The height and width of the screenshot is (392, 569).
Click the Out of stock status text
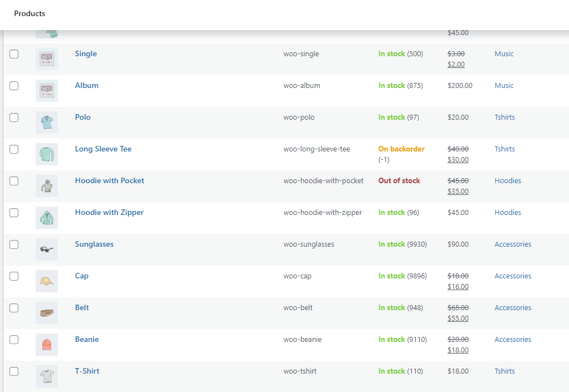pyautogui.click(x=399, y=180)
